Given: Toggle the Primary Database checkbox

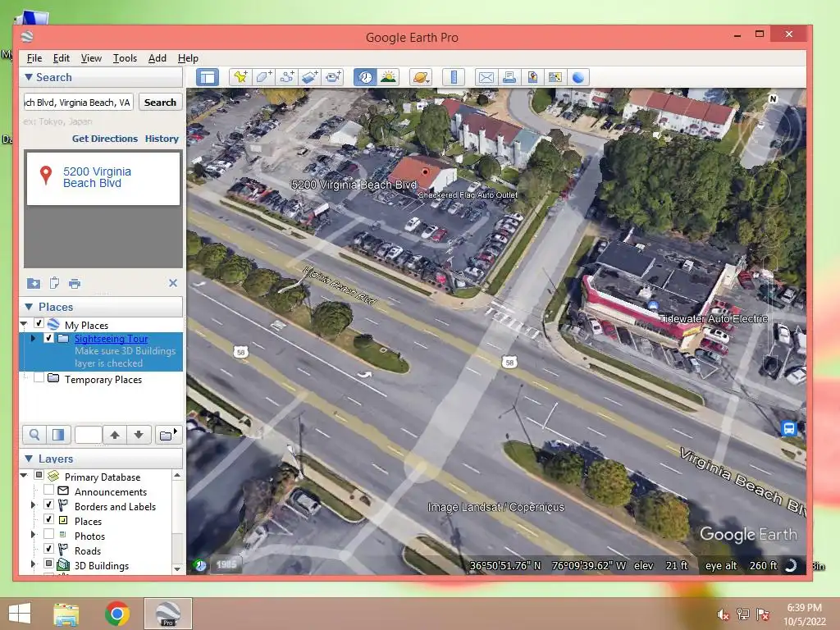Looking at the screenshot, I should [x=39, y=475].
